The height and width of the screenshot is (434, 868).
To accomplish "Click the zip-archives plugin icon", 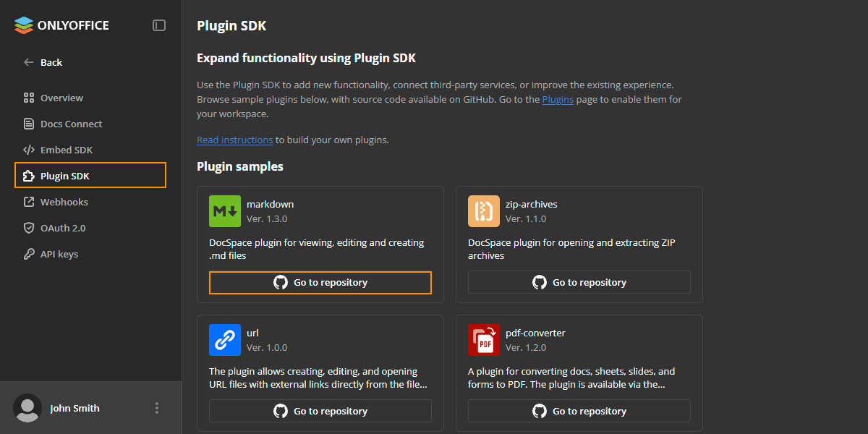I will [484, 211].
